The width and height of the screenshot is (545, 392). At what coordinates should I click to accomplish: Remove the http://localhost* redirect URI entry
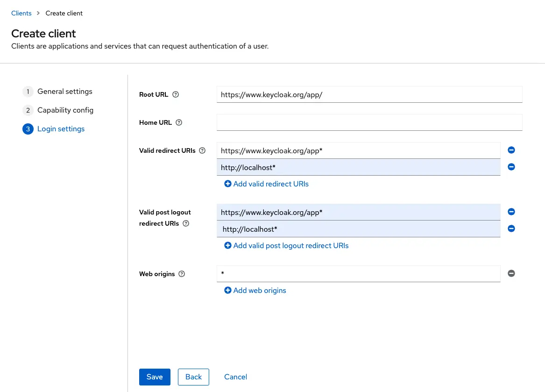(x=511, y=167)
